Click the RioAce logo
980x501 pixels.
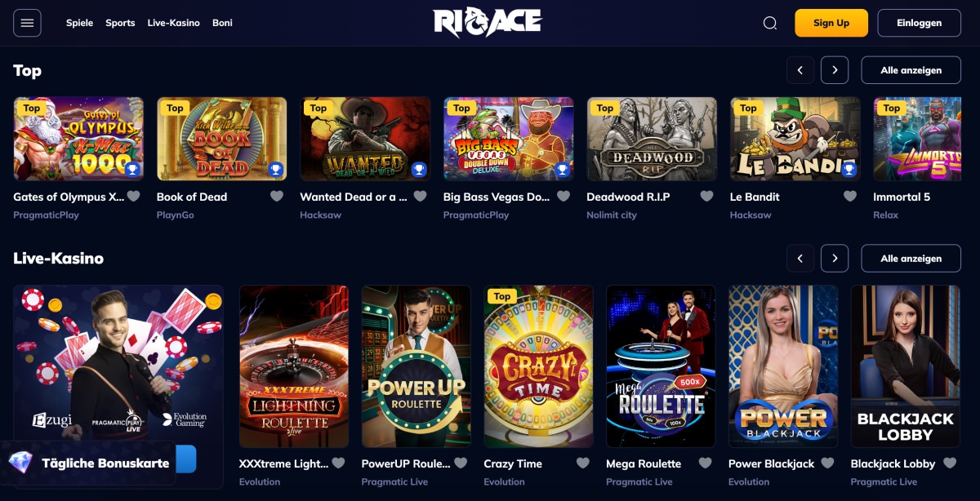coord(488,23)
